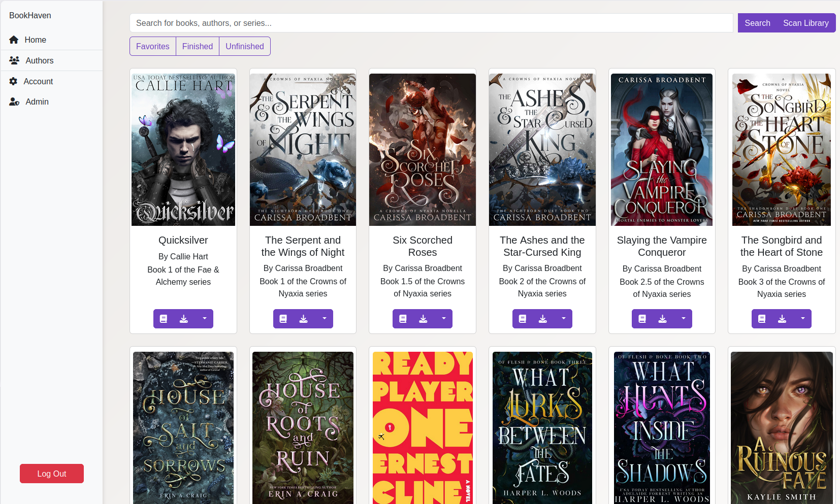Click the What Hunts Inside the Shadows cover
840x504 pixels.
click(662, 428)
